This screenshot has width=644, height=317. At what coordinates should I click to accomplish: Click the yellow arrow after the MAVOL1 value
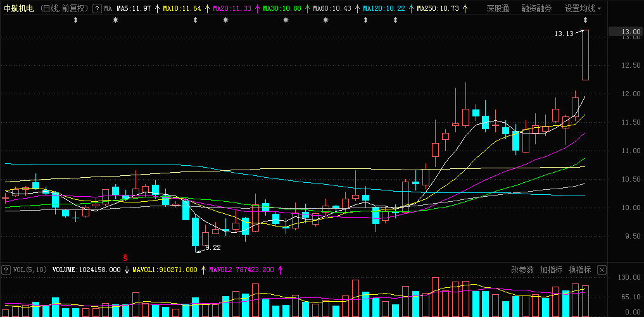pos(203,270)
